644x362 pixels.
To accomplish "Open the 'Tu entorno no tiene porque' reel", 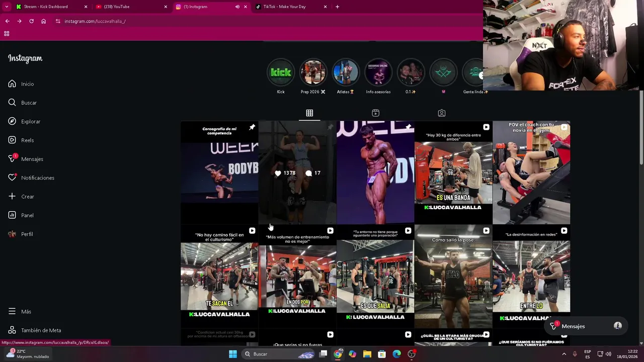I will 375,277.
